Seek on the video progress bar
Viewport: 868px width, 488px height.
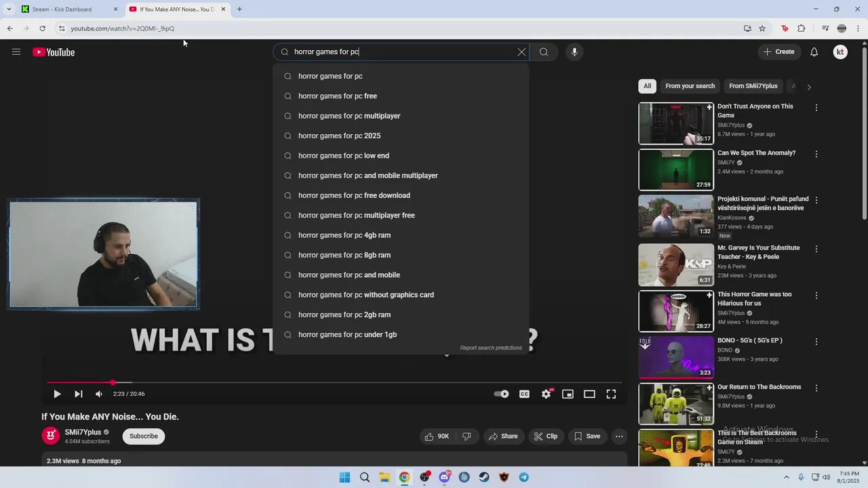(334, 383)
